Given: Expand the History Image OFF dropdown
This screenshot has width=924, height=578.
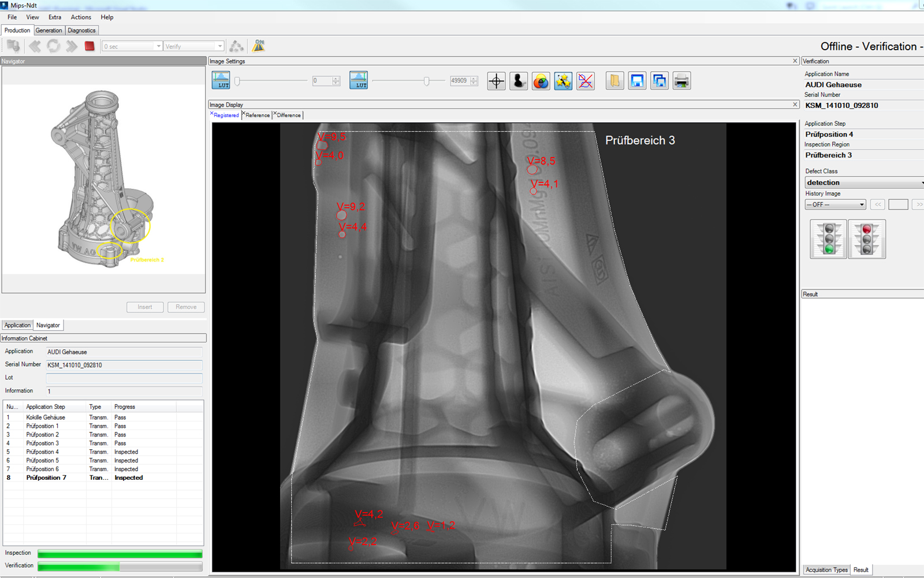Looking at the screenshot, I should (835, 204).
